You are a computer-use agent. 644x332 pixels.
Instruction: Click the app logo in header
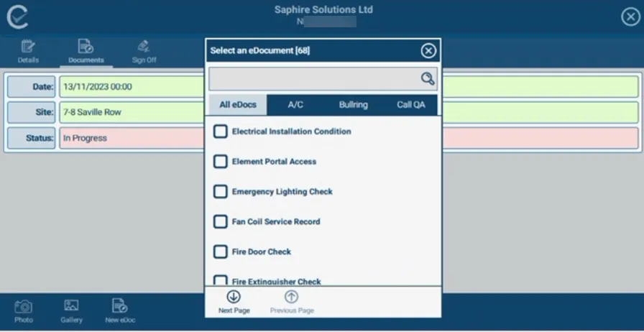[17, 17]
